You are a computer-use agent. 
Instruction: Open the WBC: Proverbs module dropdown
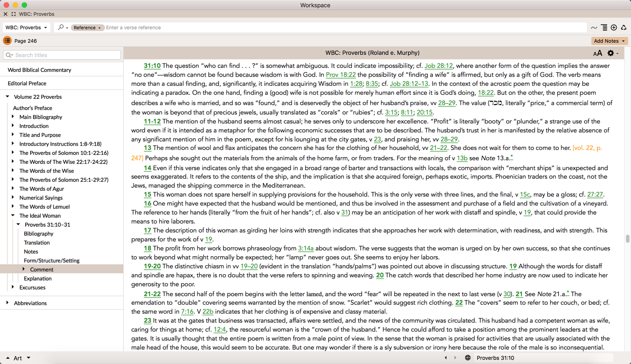click(26, 27)
